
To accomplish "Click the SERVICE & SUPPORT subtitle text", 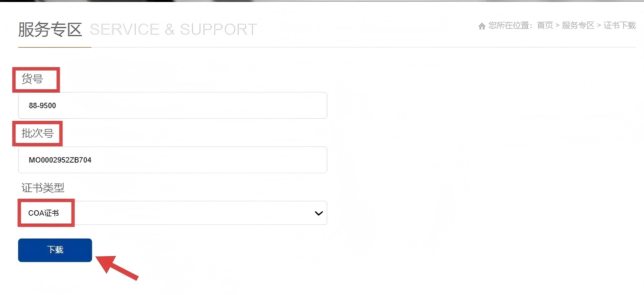I will click(x=173, y=30).
